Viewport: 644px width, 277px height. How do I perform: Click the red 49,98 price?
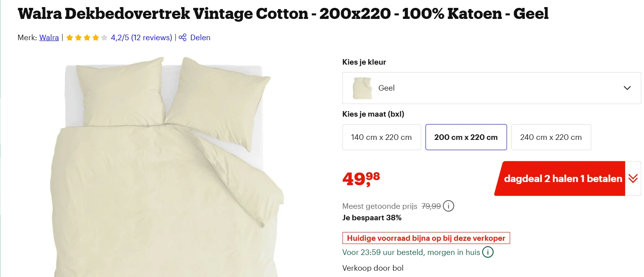tap(361, 178)
